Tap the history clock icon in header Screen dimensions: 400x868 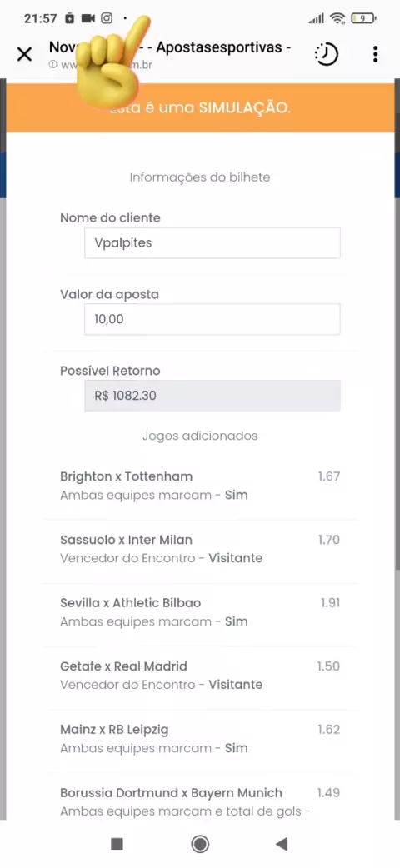(327, 54)
